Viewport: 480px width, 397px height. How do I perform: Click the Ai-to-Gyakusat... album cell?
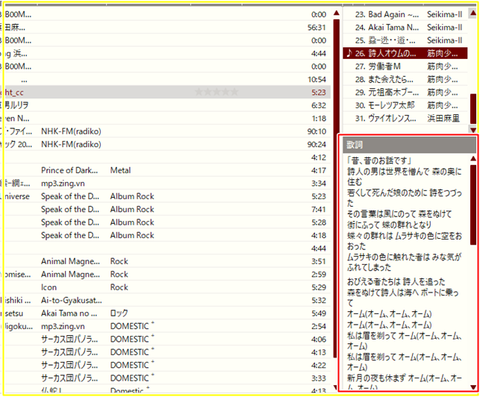[x=71, y=300]
